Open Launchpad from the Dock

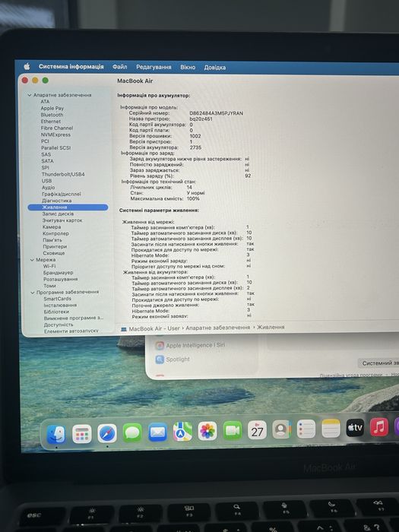pyautogui.click(x=82, y=434)
